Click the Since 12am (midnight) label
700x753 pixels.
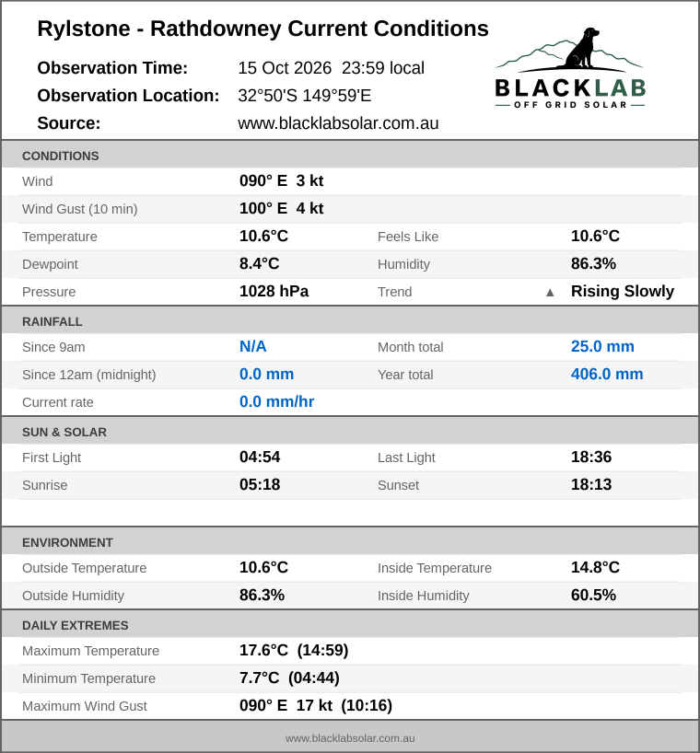[88, 375]
